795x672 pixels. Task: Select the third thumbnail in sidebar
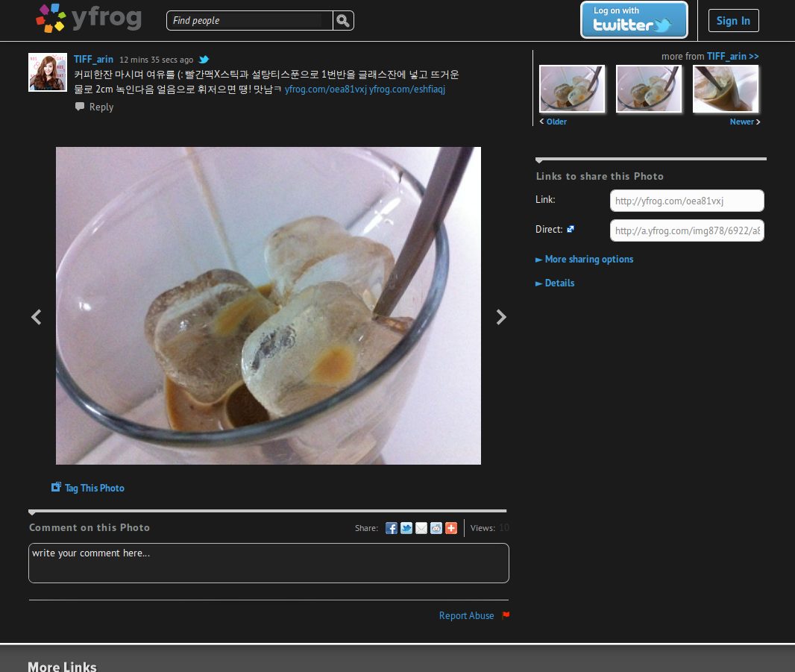pyautogui.click(x=726, y=89)
